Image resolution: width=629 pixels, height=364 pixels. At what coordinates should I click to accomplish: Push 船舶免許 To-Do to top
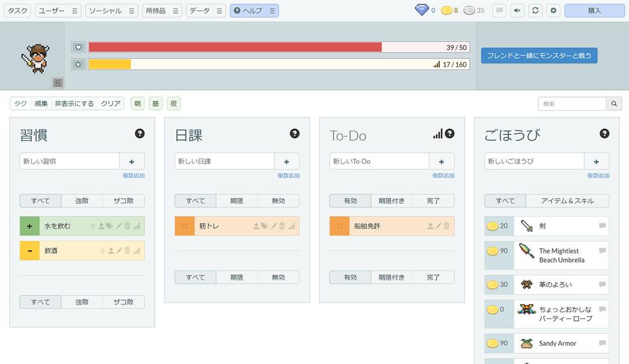[430, 226]
